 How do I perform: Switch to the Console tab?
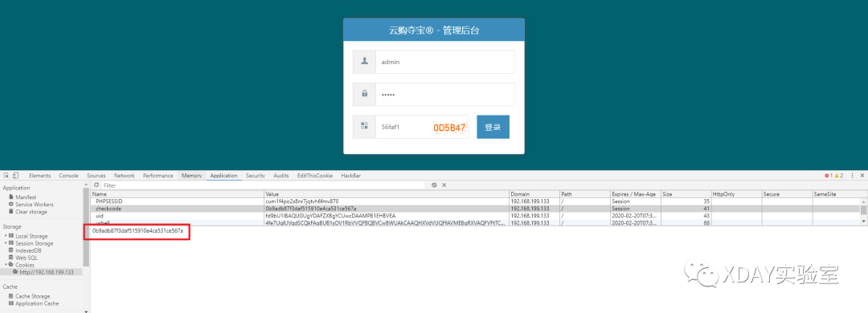point(68,175)
